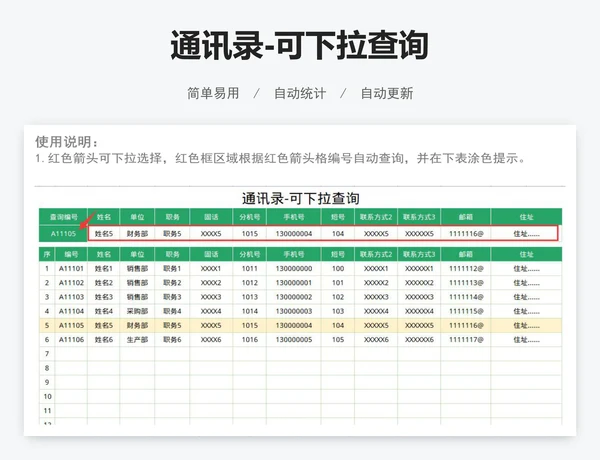Select cell 姓名1
Viewport: 600px width, 460px height.
pos(104,269)
